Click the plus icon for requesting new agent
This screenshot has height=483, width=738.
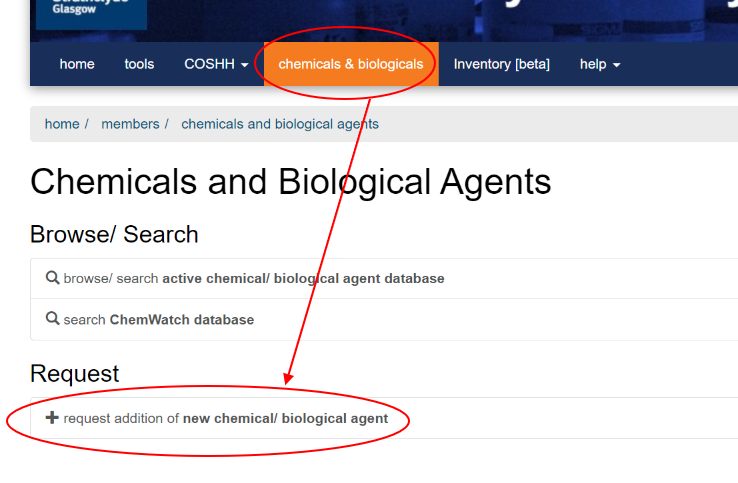(53, 418)
